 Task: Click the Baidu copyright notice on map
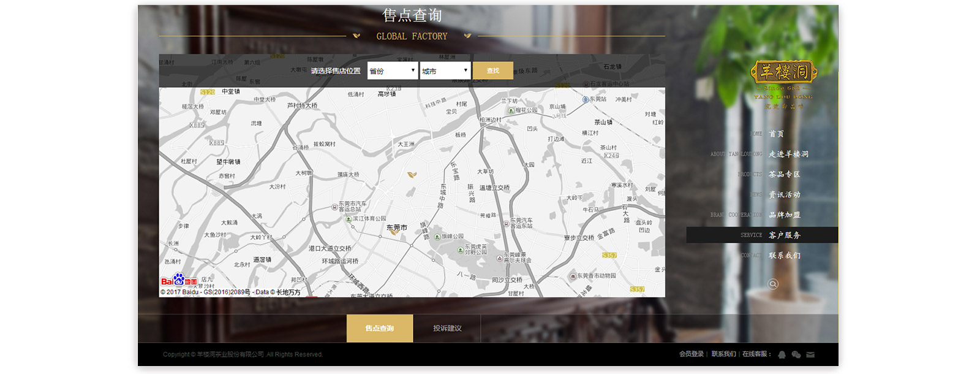click(x=230, y=292)
